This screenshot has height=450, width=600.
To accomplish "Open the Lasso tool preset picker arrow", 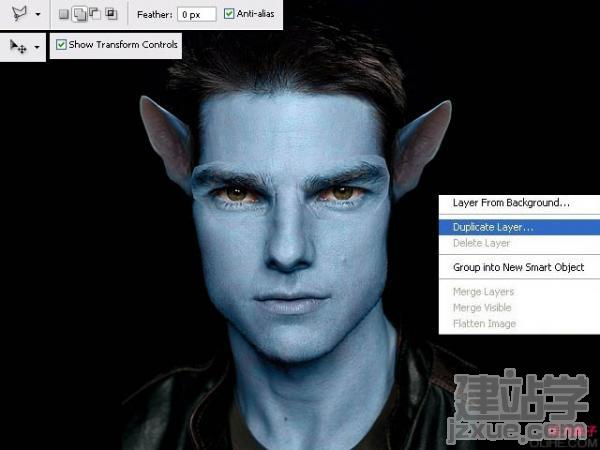I will point(38,14).
